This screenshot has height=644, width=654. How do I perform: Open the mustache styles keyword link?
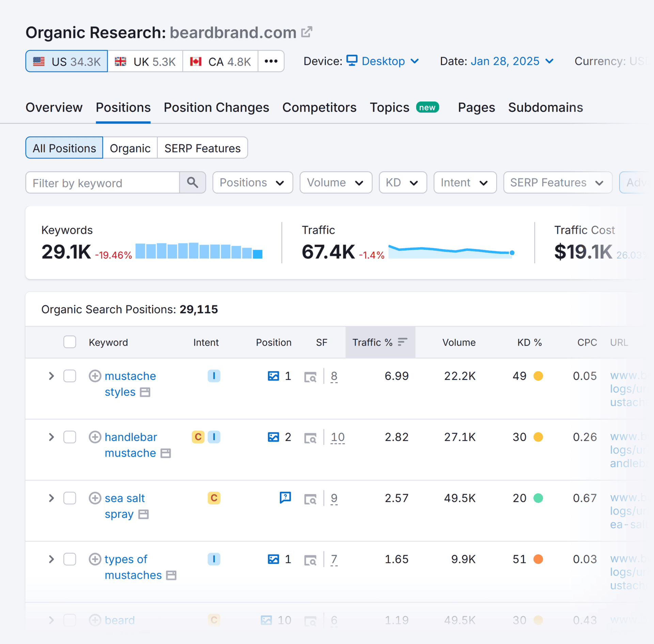tap(130, 384)
